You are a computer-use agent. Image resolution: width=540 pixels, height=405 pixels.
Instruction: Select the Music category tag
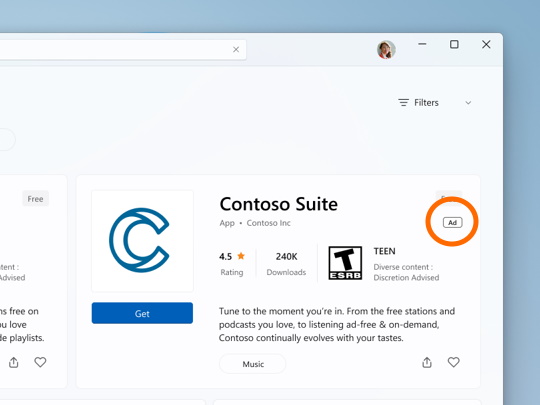click(253, 364)
